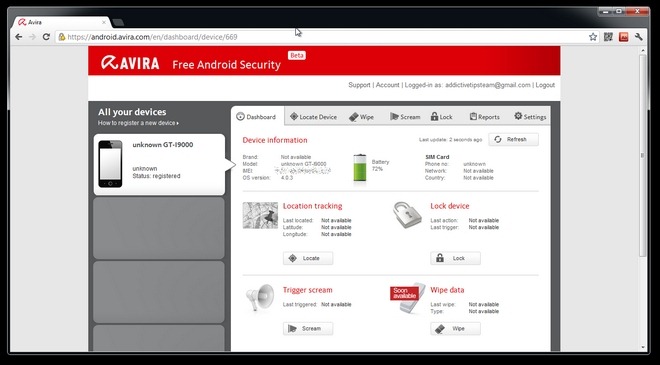Click How to register a new device
The image size is (660, 365).
(x=138, y=123)
